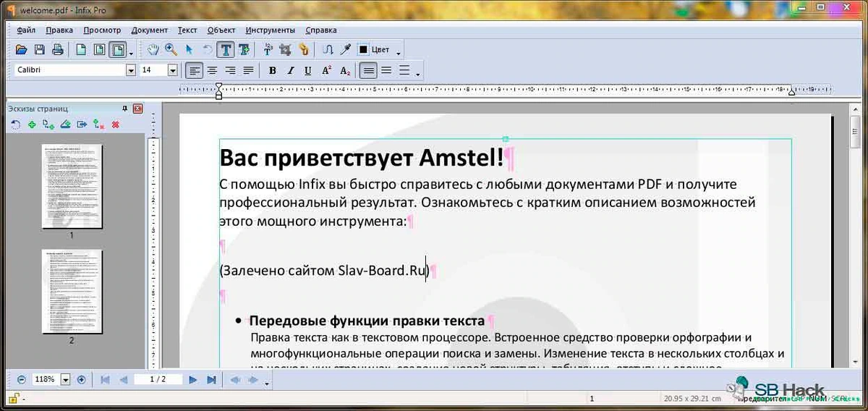Jump to the last page button
The height and width of the screenshot is (411, 868).
211,379
